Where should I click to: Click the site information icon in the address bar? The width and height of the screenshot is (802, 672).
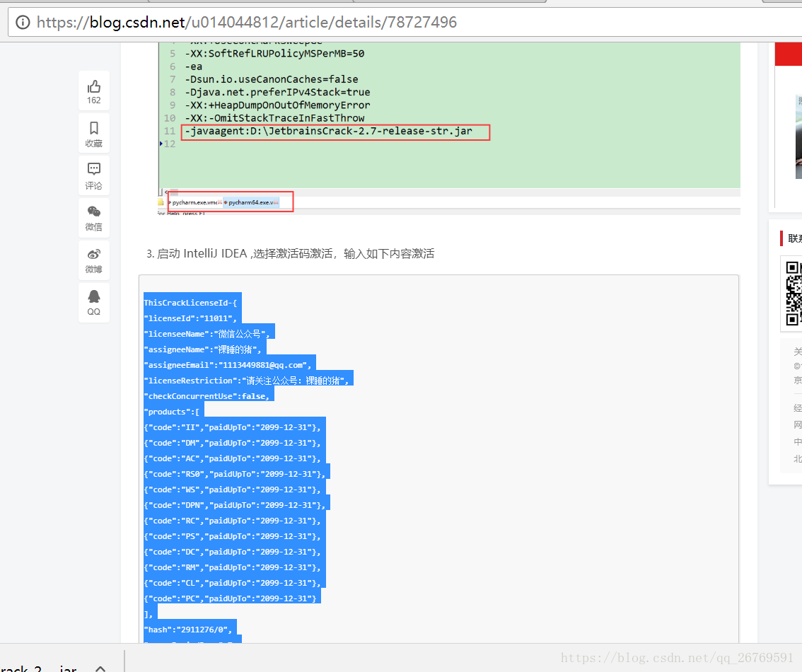[x=23, y=22]
